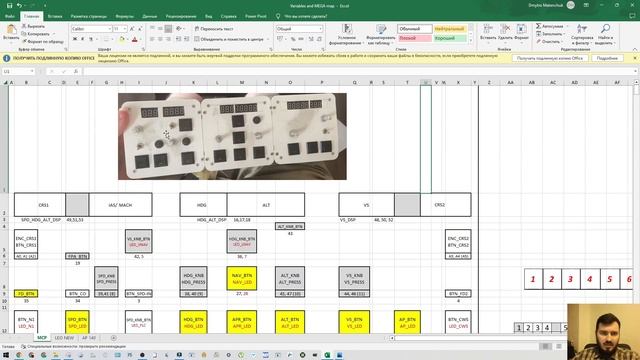640x360 pixels.
Task: Click the middle vertical align icon
Action: [160, 29]
